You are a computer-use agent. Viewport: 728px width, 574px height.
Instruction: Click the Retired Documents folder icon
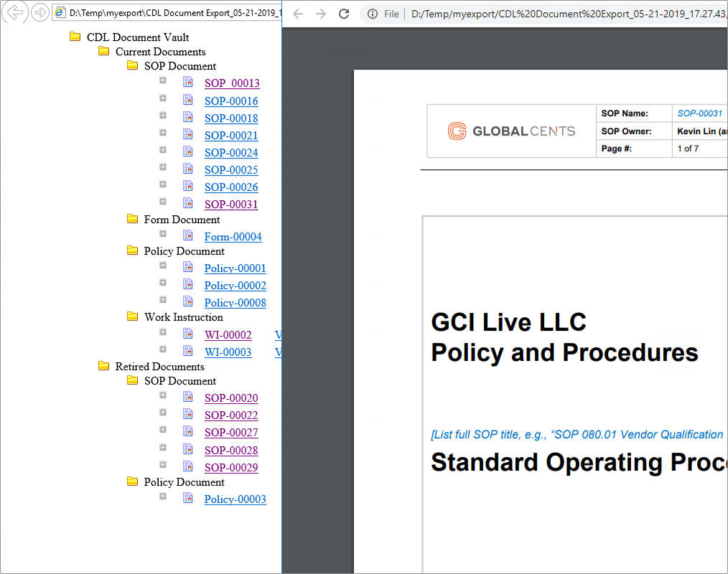coord(103,366)
